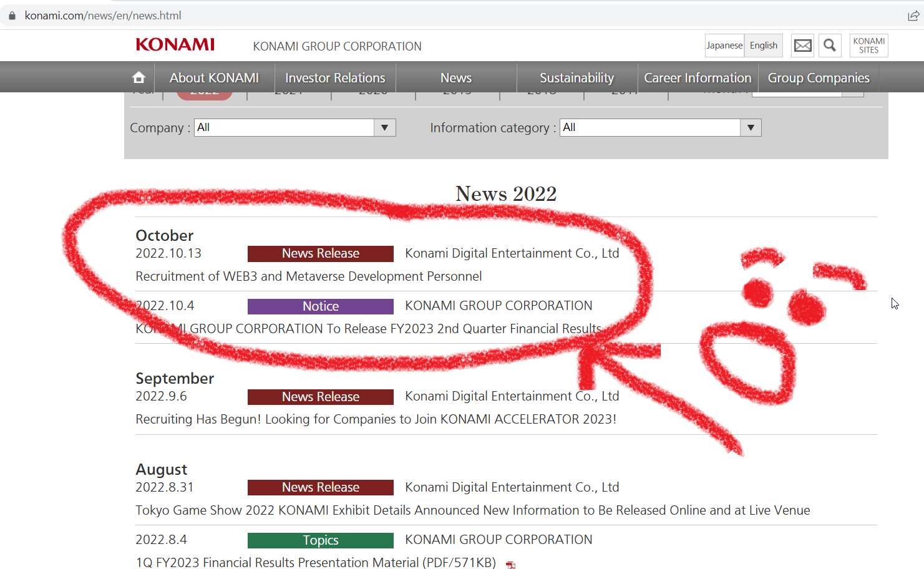Click the Company filter label
Viewport: 924px width, 569px height.
click(x=160, y=128)
